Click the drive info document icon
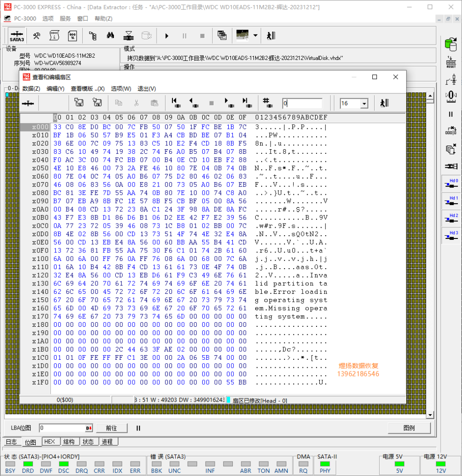This screenshot has width=462, height=476. click(54, 36)
